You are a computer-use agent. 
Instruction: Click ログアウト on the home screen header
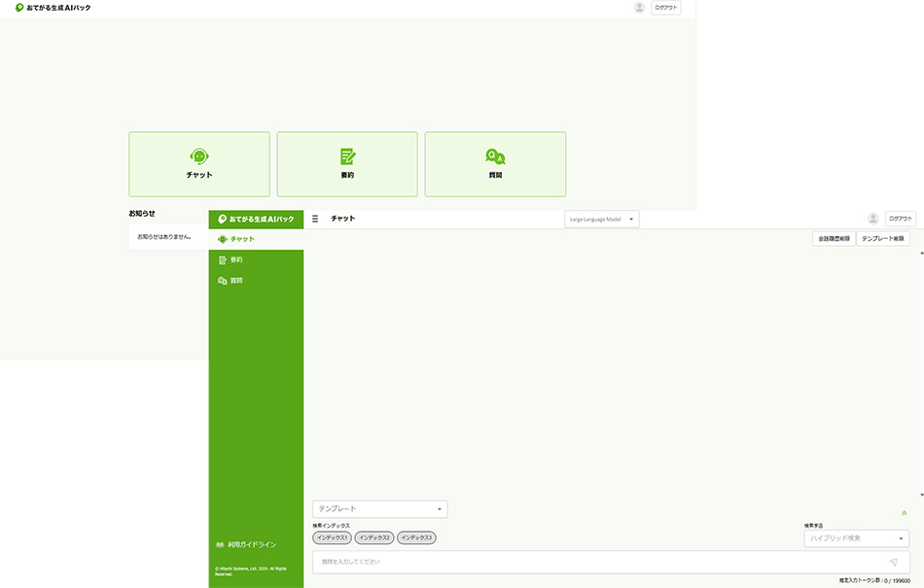[666, 8]
